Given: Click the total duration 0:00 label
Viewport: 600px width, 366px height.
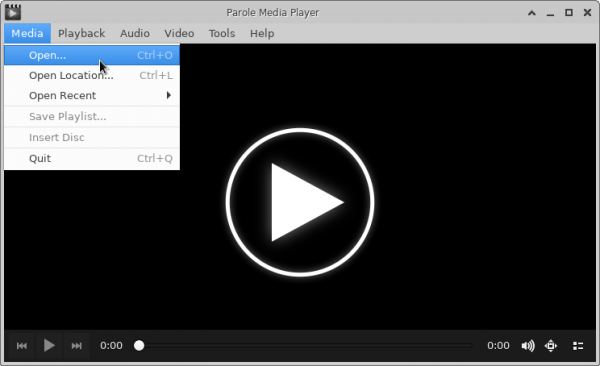Looking at the screenshot, I should (x=498, y=346).
